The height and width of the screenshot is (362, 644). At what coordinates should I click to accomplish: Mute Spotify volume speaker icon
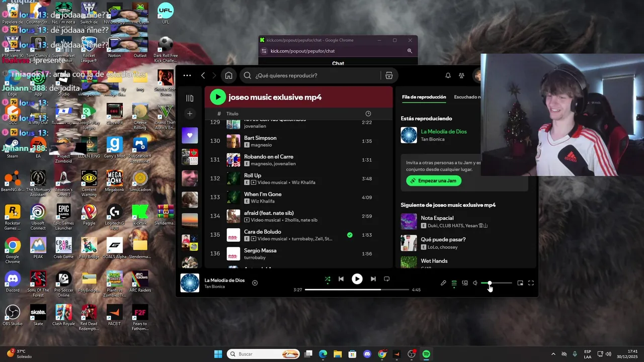point(475,283)
